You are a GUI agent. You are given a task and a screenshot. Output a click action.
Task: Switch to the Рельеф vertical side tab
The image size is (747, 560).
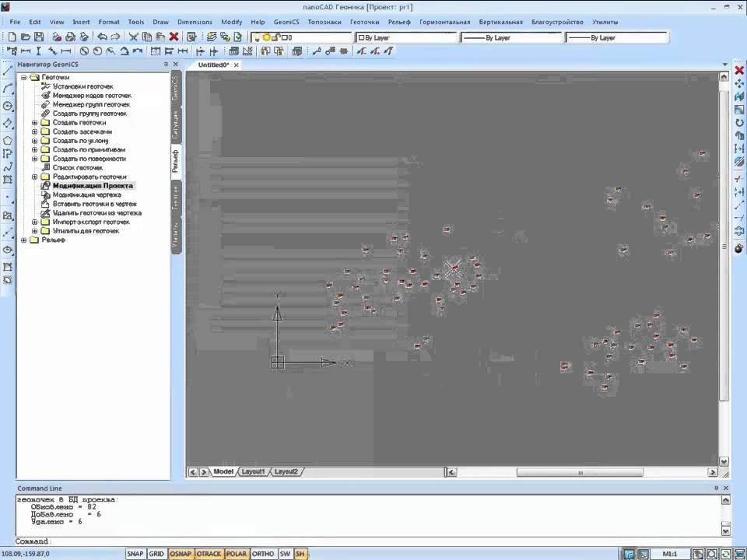click(x=175, y=160)
